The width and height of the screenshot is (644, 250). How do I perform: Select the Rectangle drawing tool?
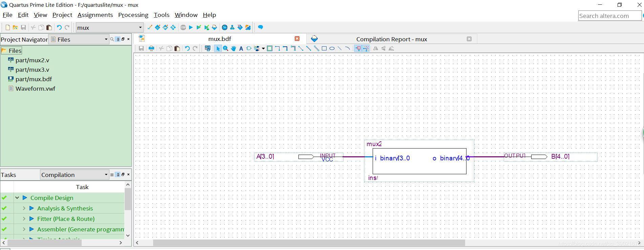[x=324, y=48]
